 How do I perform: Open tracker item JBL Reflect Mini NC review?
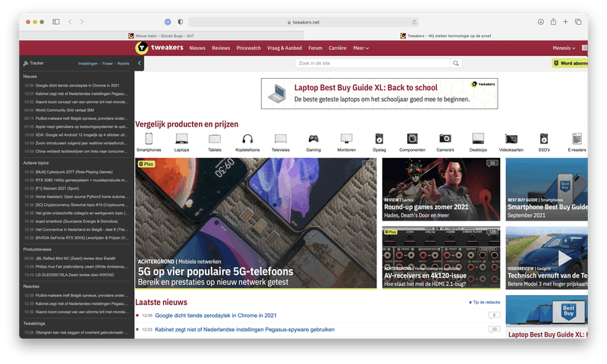tap(75, 259)
